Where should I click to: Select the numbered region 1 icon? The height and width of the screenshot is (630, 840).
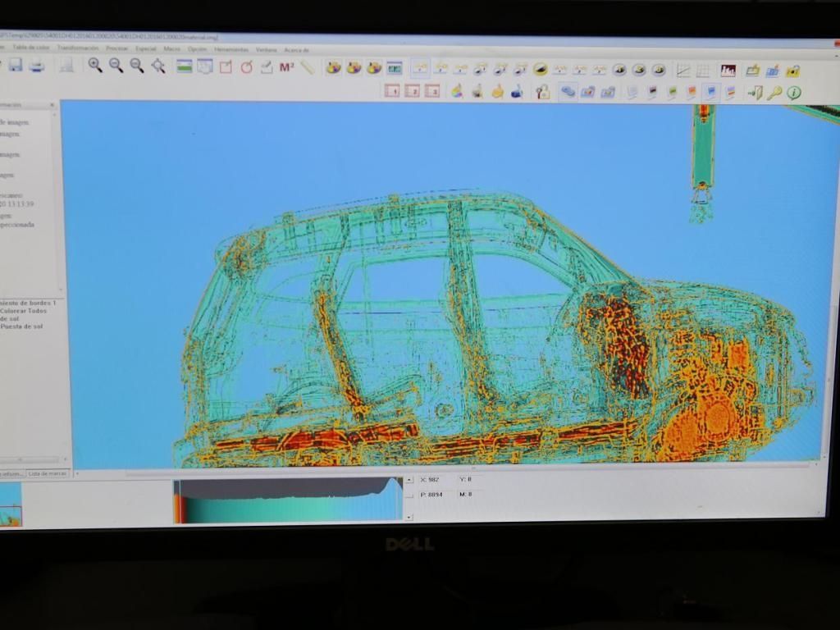pos(392,90)
